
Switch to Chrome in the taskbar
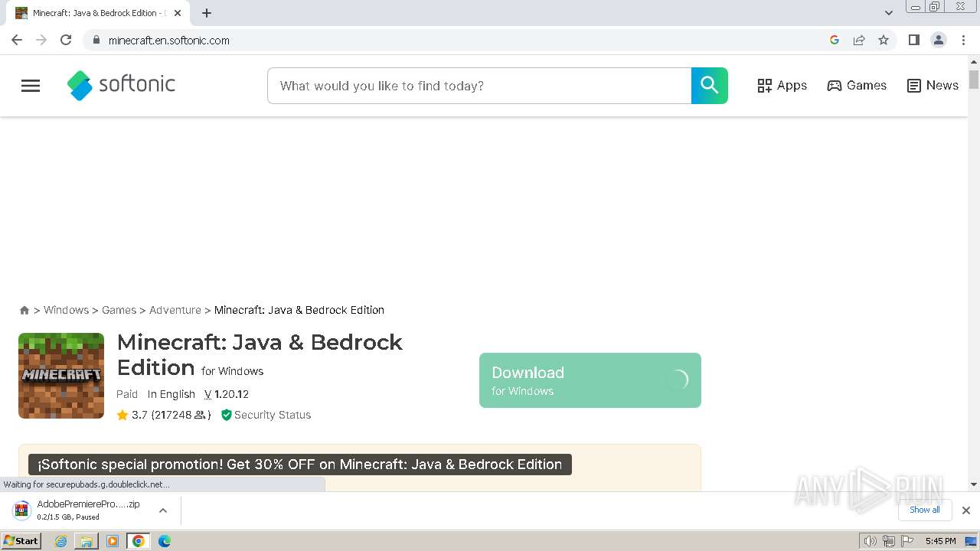tap(139, 541)
